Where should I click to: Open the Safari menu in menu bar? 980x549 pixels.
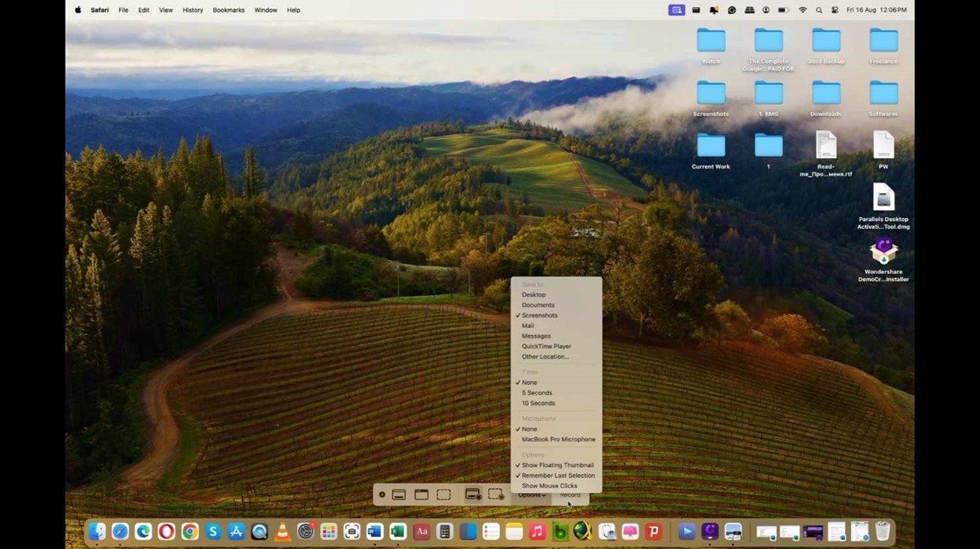coord(99,10)
